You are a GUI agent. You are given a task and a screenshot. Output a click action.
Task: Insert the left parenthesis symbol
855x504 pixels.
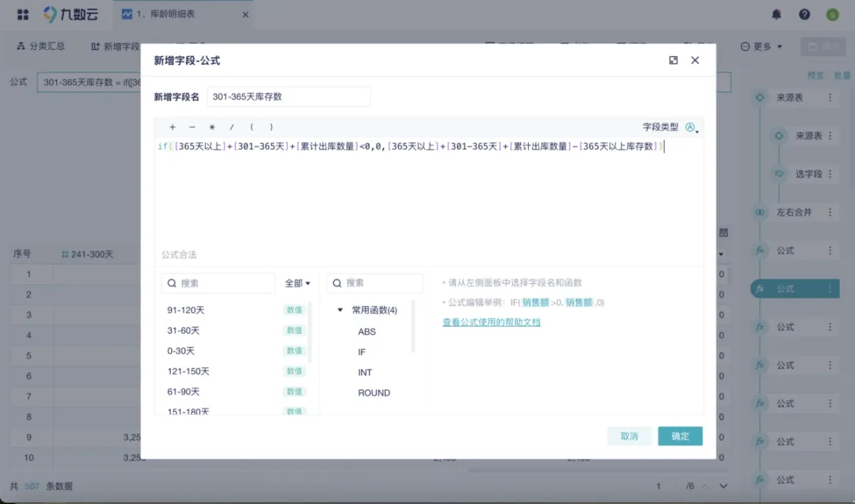click(252, 127)
